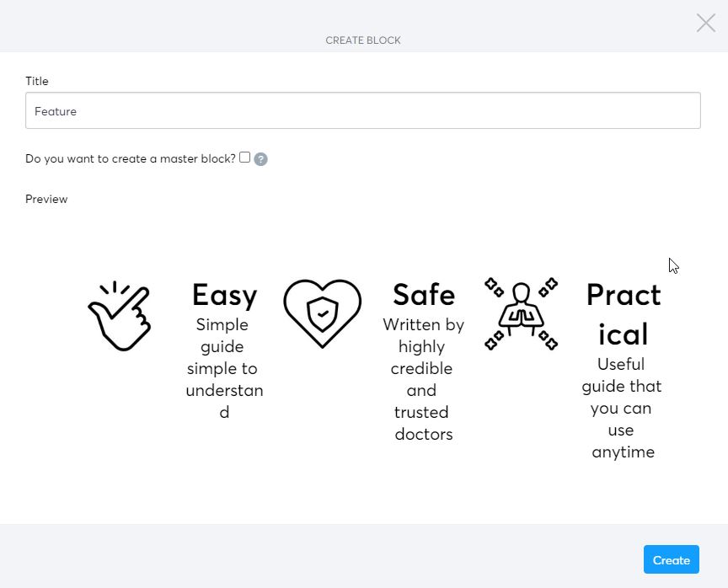Select the Easy heading in preview
Viewport: 728px width, 588px height.
[x=225, y=295]
